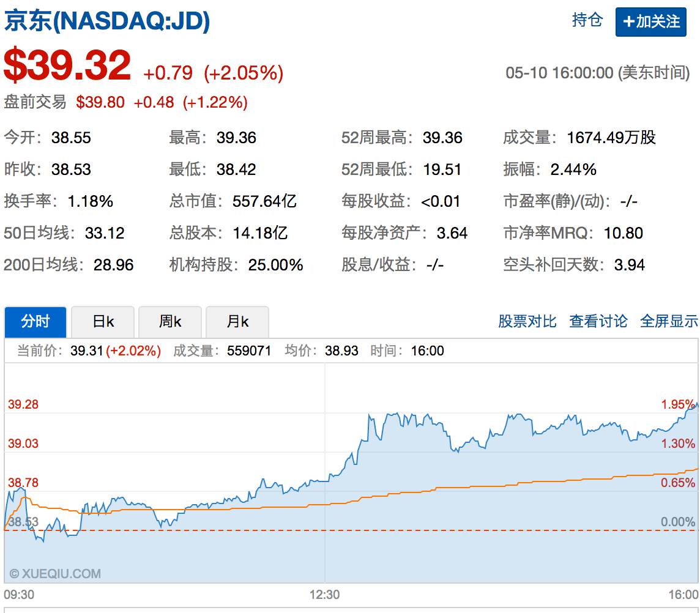
Task: Click the 0.00% right axis label
Action: tap(678, 521)
